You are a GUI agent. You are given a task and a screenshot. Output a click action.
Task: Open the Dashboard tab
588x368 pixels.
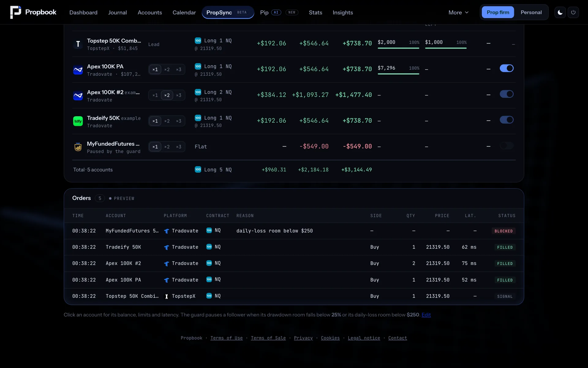click(83, 12)
